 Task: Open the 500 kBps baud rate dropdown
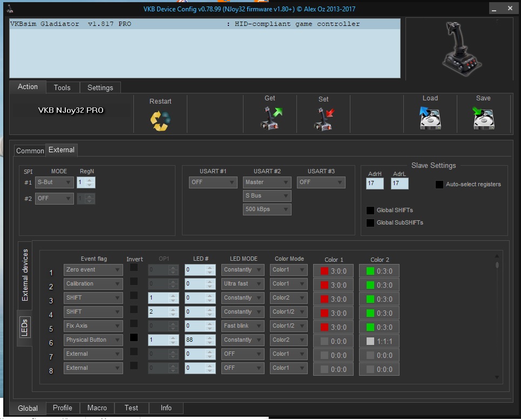pyautogui.click(x=267, y=209)
